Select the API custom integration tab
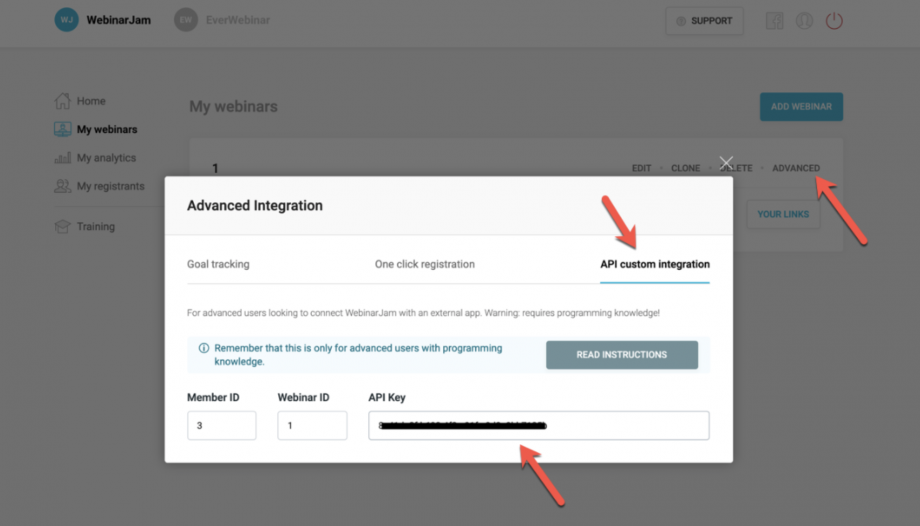920x526 pixels. (x=655, y=264)
